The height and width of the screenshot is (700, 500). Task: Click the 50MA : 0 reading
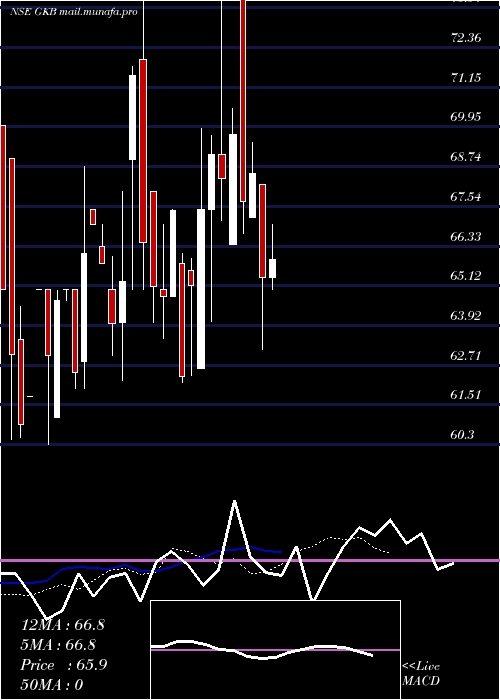[x=52, y=685]
